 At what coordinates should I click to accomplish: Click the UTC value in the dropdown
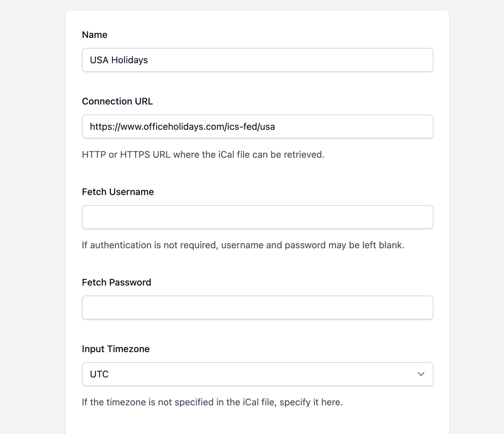pyautogui.click(x=99, y=374)
